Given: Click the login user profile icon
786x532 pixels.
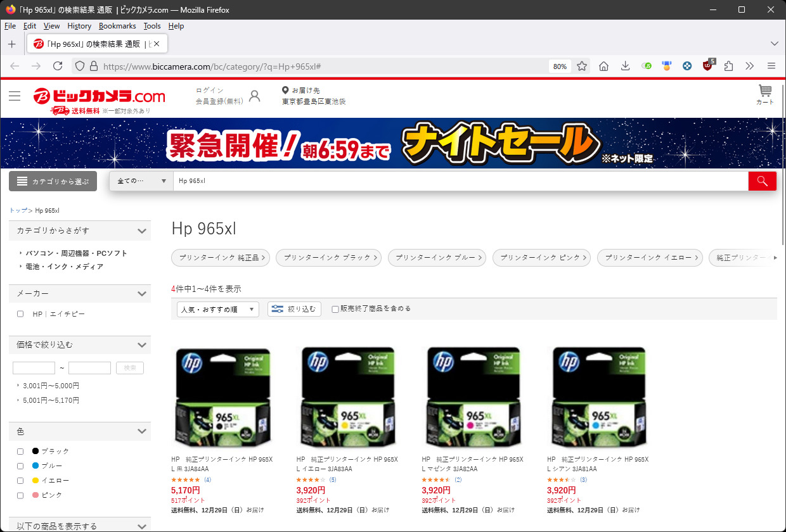Looking at the screenshot, I should click(254, 96).
